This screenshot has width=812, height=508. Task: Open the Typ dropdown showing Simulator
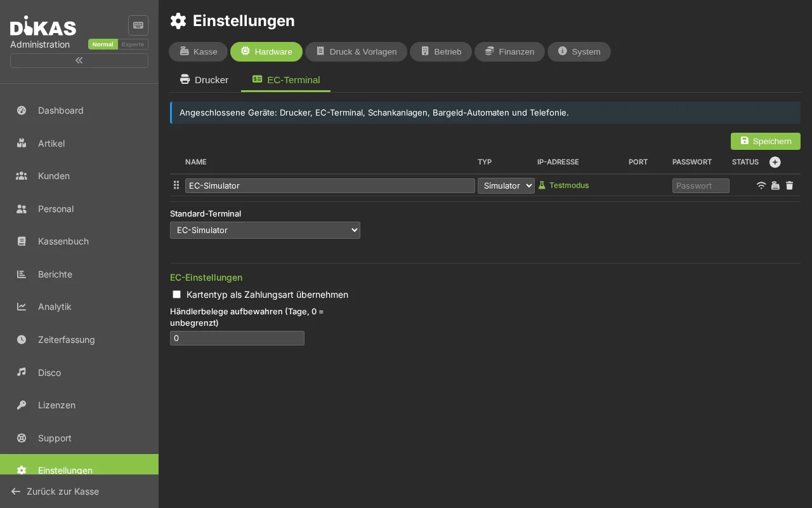tap(506, 185)
